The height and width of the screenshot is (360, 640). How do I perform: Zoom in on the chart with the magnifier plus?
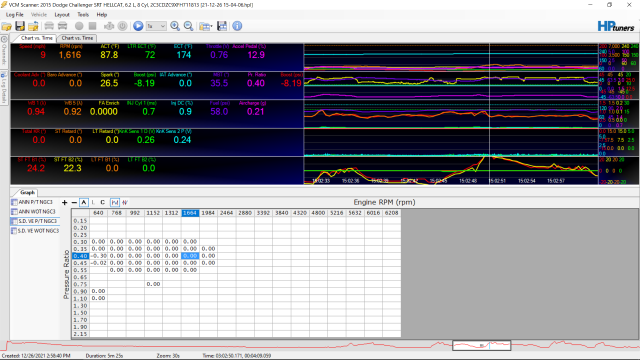[175, 26]
